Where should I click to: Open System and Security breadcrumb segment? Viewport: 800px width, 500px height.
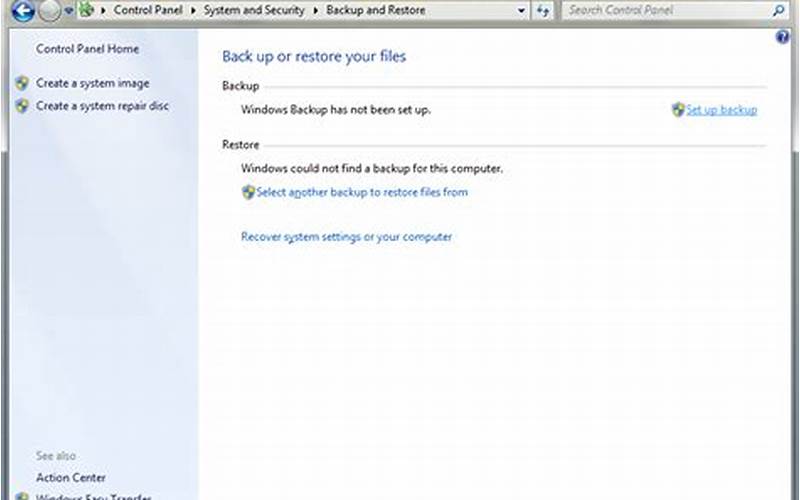(254, 10)
